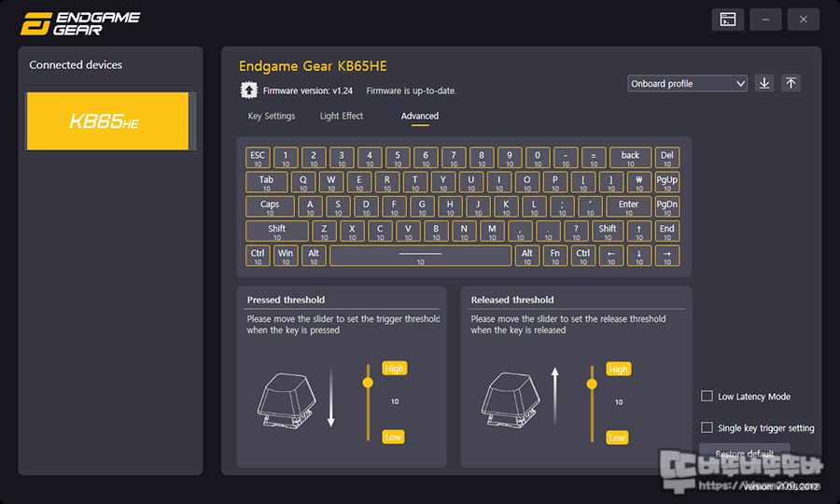Select the up arrow key on layout
840x504 pixels.
tap(639, 231)
